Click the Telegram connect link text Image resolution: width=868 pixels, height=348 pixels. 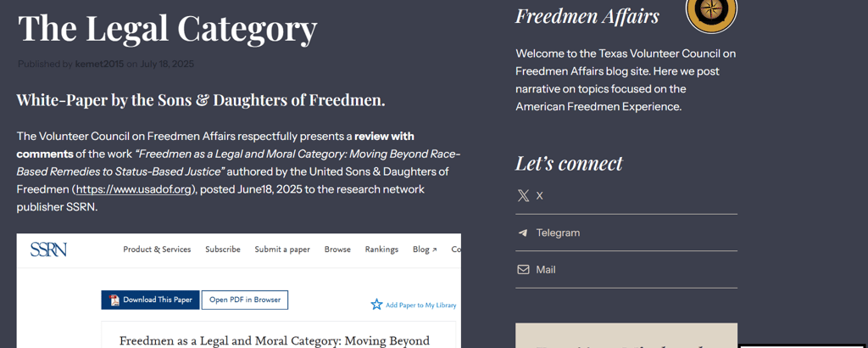pos(558,233)
